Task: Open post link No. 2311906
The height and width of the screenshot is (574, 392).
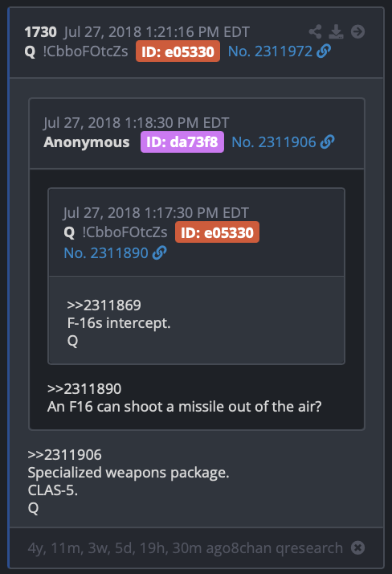Action: click(x=274, y=142)
